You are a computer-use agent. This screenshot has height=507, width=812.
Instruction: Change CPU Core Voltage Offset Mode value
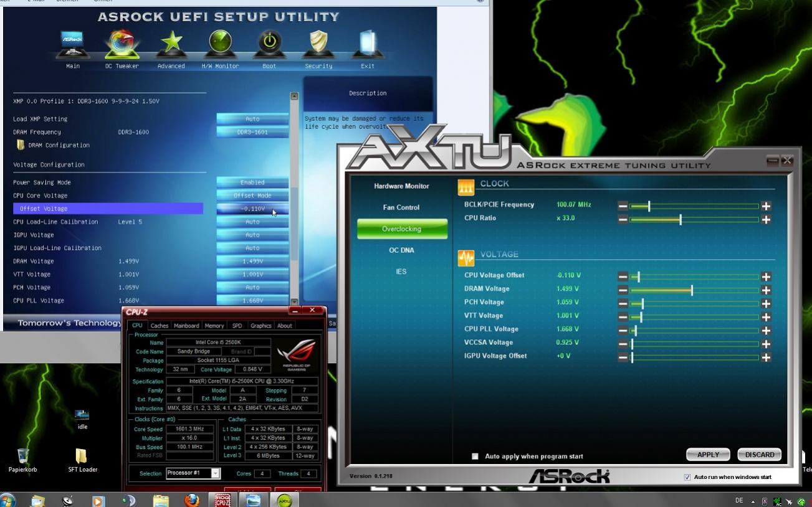pyautogui.click(x=252, y=196)
